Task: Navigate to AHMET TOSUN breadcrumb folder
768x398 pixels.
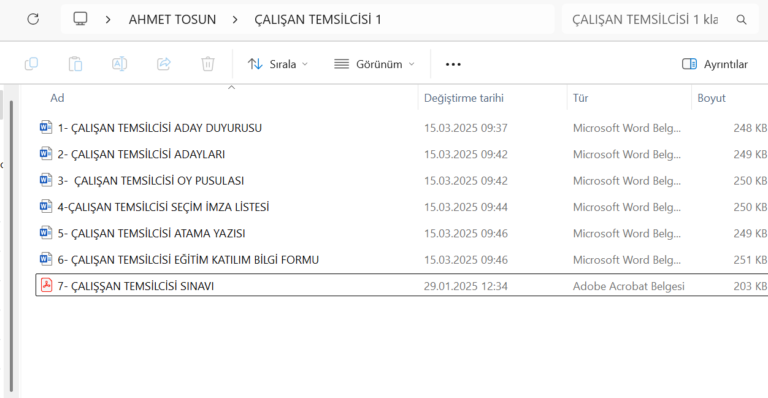Action: click(172, 20)
